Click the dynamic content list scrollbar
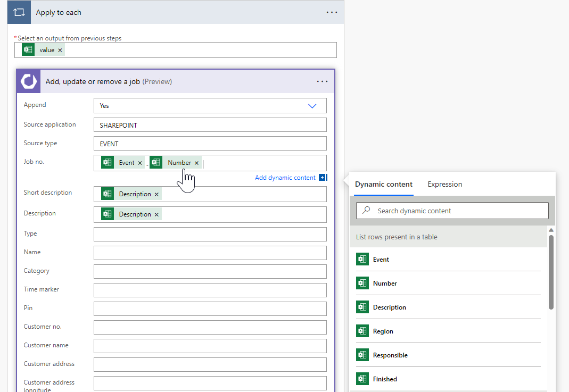Screen dimensions: 569x392 click(x=551, y=271)
